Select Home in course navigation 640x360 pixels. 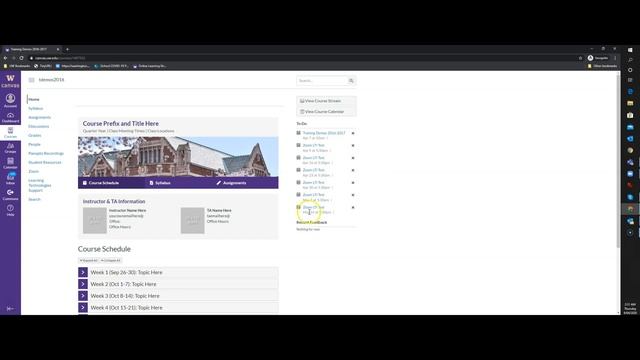34,99
